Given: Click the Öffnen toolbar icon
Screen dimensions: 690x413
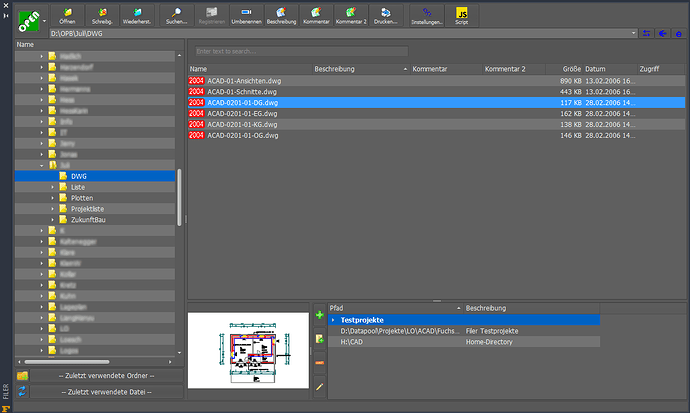Looking at the screenshot, I should tap(68, 14).
